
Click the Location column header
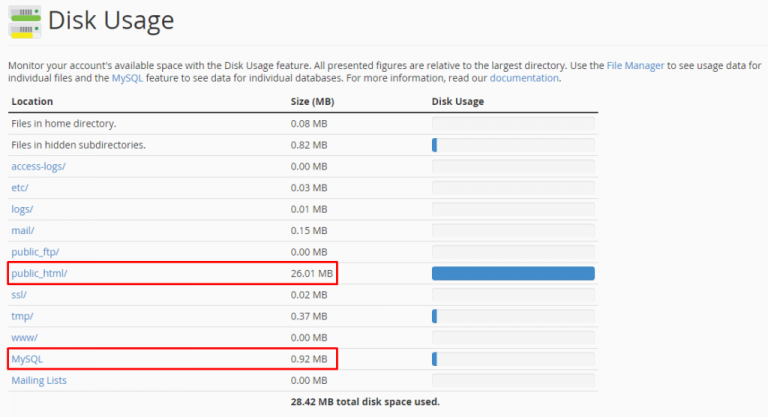point(32,101)
